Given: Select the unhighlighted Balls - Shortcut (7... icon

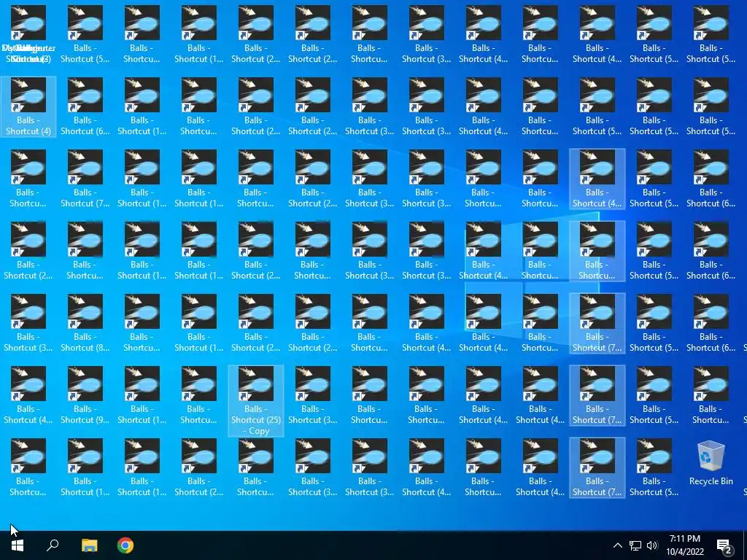Looking at the screenshot, I should tap(85, 179).
